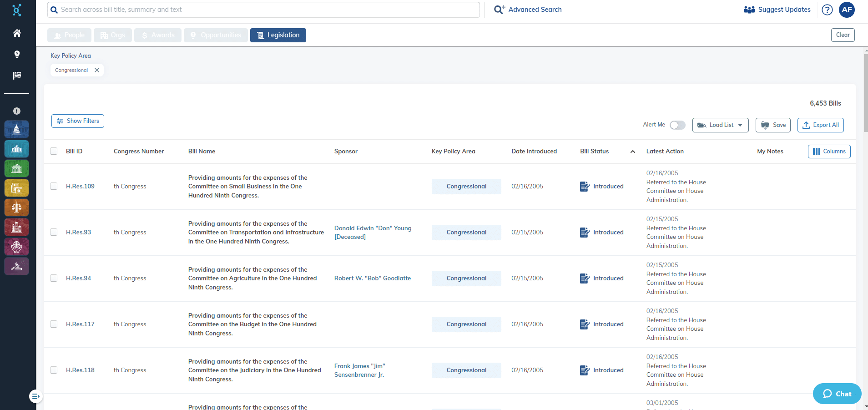Expand Show Filters panel
Screen dimensions: 868x410
click(x=78, y=121)
